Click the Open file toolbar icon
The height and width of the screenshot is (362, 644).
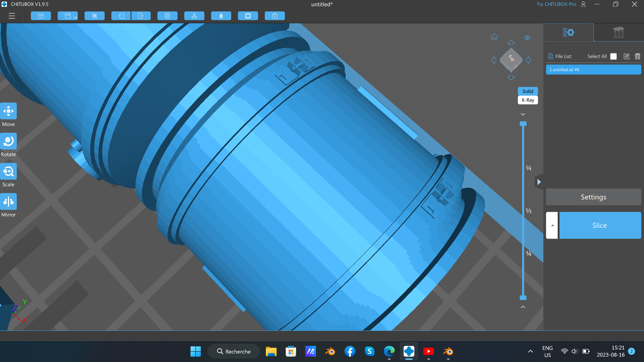(41, 16)
